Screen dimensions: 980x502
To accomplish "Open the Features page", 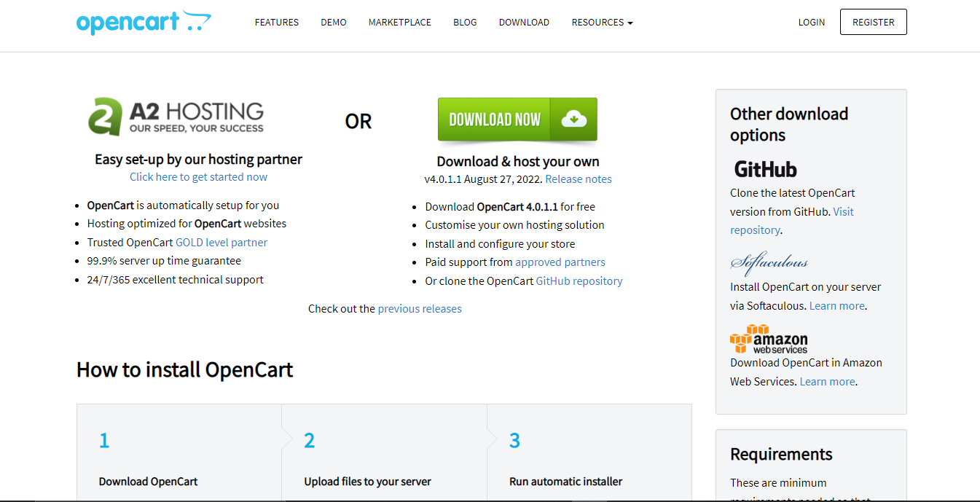I will click(277, 23).
